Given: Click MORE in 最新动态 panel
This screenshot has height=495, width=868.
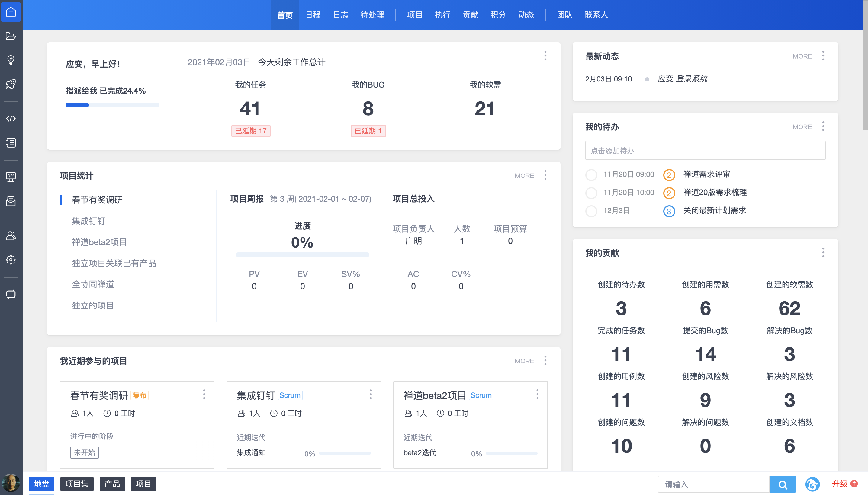Looking at the screenshot, I should pos(802,56).
